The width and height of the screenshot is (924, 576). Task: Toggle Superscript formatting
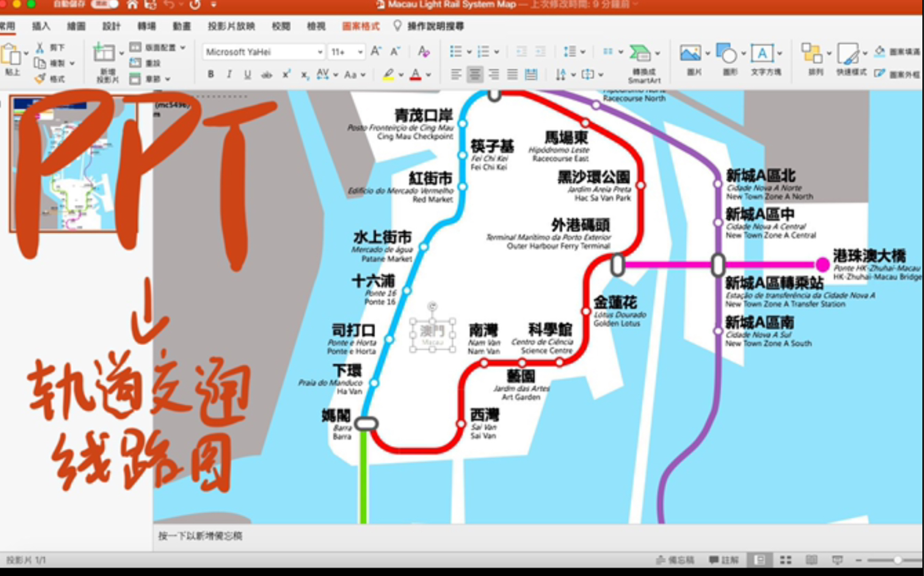[286, 75]
